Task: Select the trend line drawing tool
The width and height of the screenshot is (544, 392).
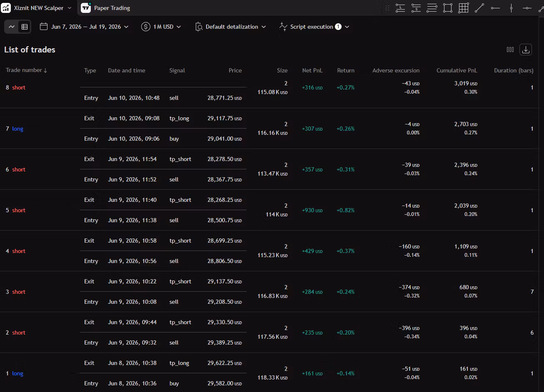Action: (479, 8)
